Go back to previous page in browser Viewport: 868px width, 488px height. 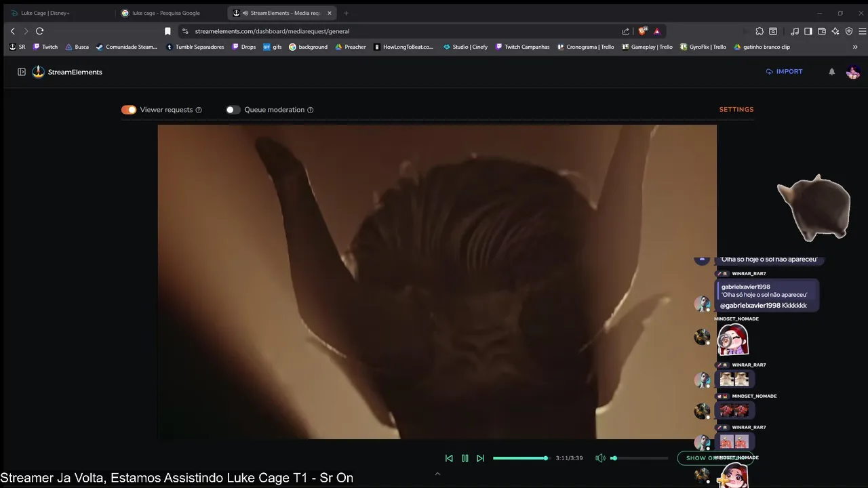[12, 31]
